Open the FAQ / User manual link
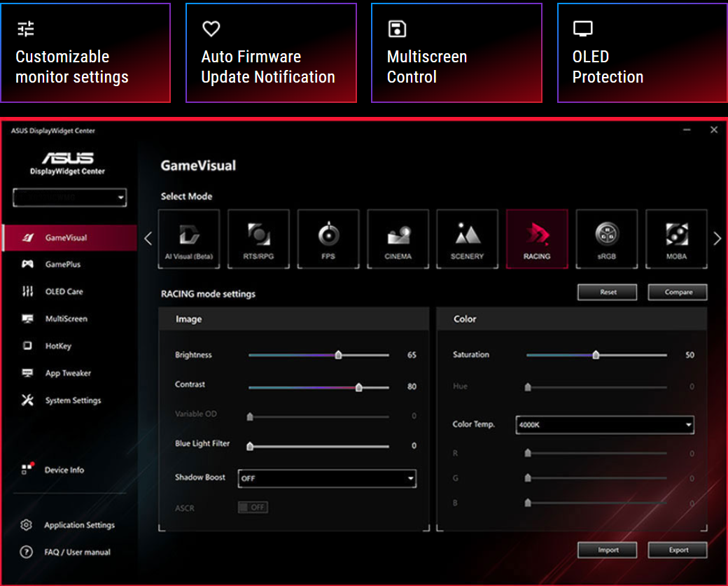Viewport: 728px width, 586px height. 77,552
